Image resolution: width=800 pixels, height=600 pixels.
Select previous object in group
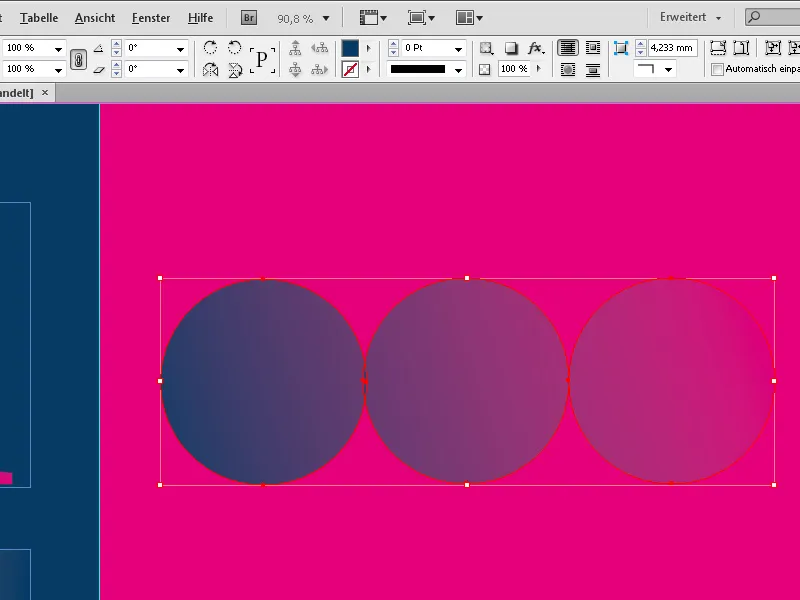320,48
